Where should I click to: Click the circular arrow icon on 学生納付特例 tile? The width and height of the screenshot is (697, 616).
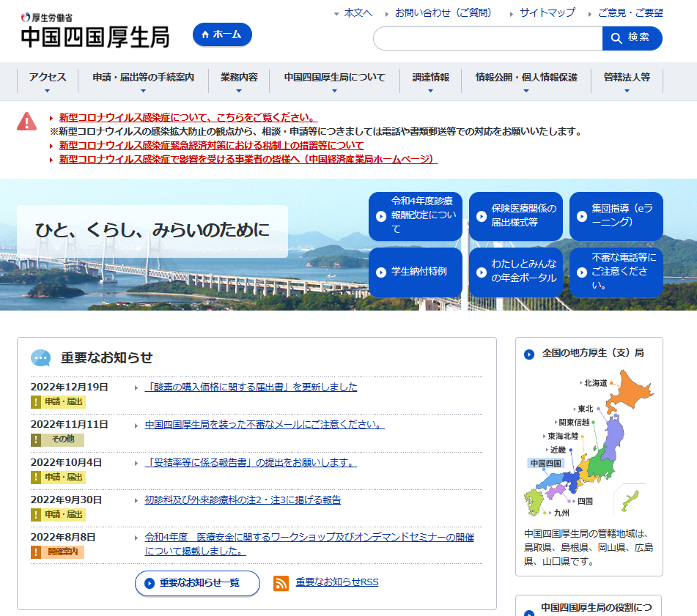coord(381,271)
